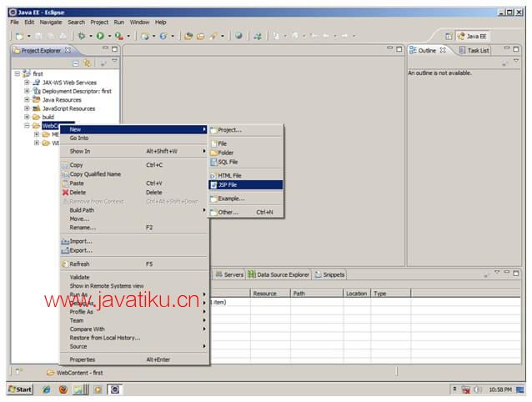The image size is (532, 402).
Task: Choose Example... in New submenu
Action: 246,198
